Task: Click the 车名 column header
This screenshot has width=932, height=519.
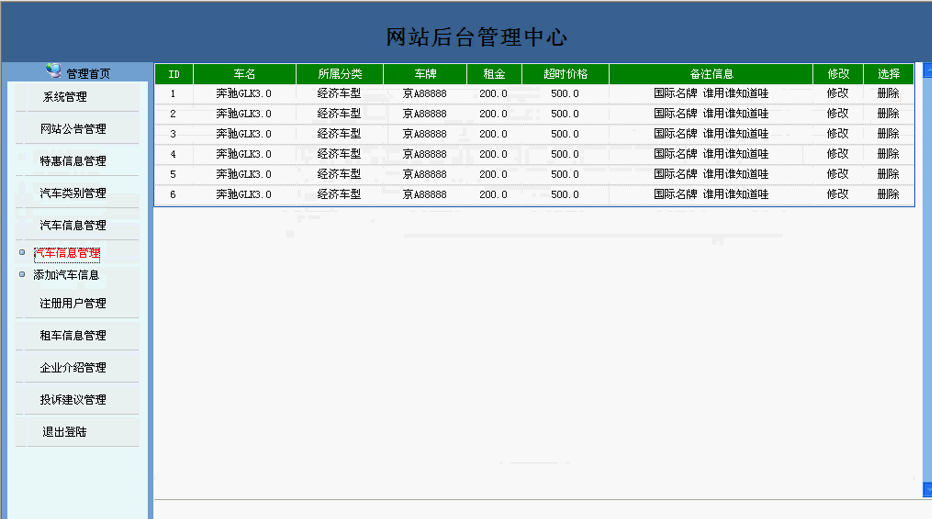Action: 244,74
